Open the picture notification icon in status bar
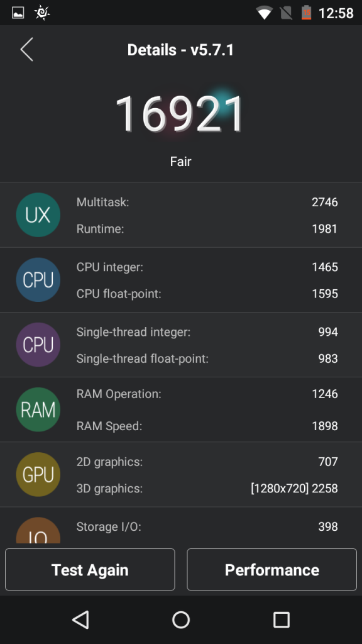The width and height of the screenshot is (362, 644). 18,13
